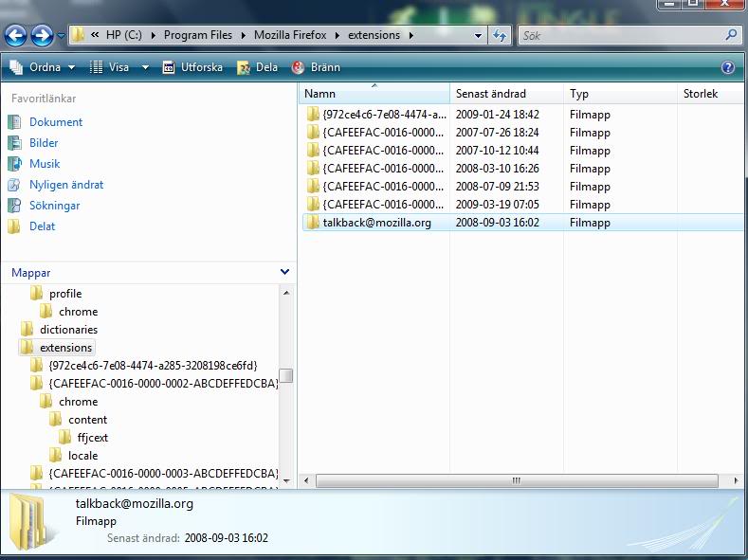Open the Ordna menu
This screenshot has height=560, width=748.
pos(43,67)
